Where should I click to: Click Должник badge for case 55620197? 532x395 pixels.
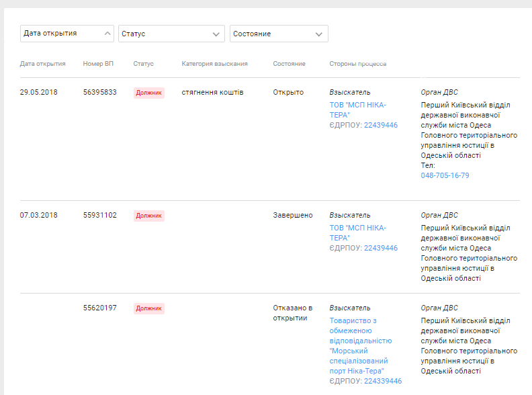[x=149, y=308]
